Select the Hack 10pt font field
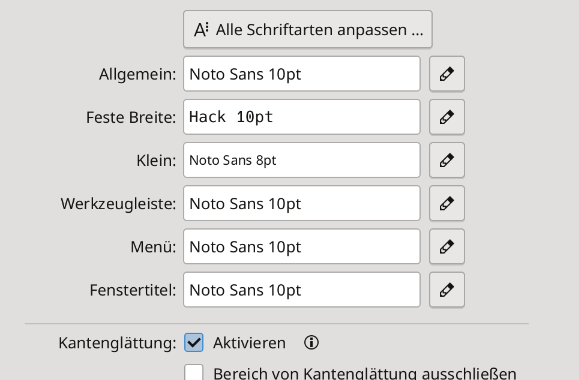Screen dimensions: 579x380 click(302, 117)
